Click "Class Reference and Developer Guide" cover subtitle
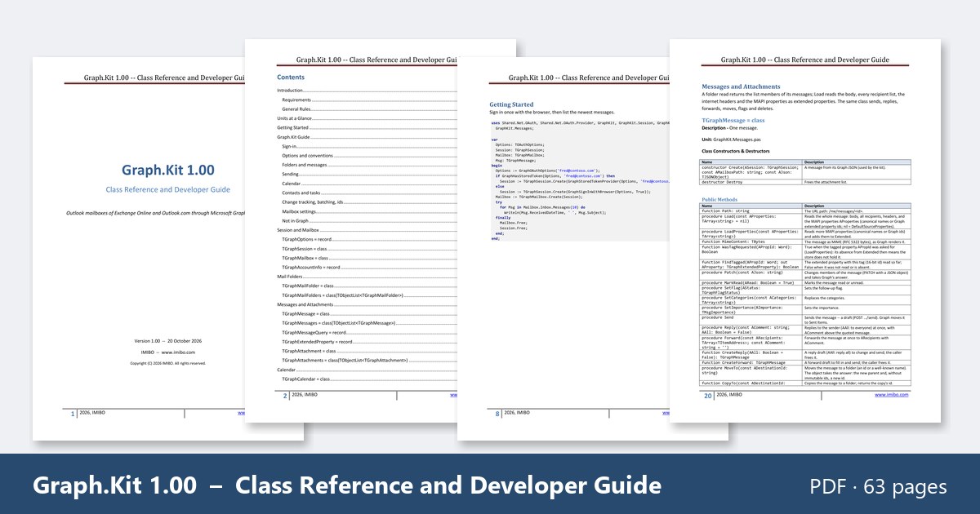 (x=168, y=189)
